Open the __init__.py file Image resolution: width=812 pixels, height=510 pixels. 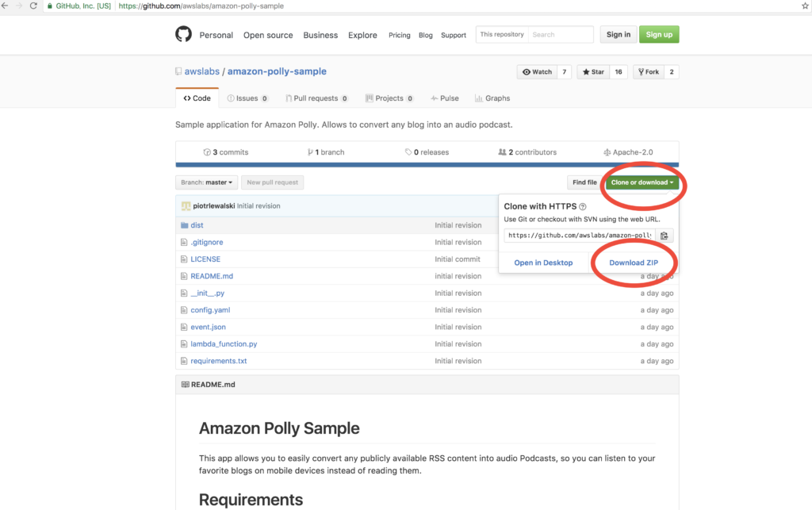(207, 293)
